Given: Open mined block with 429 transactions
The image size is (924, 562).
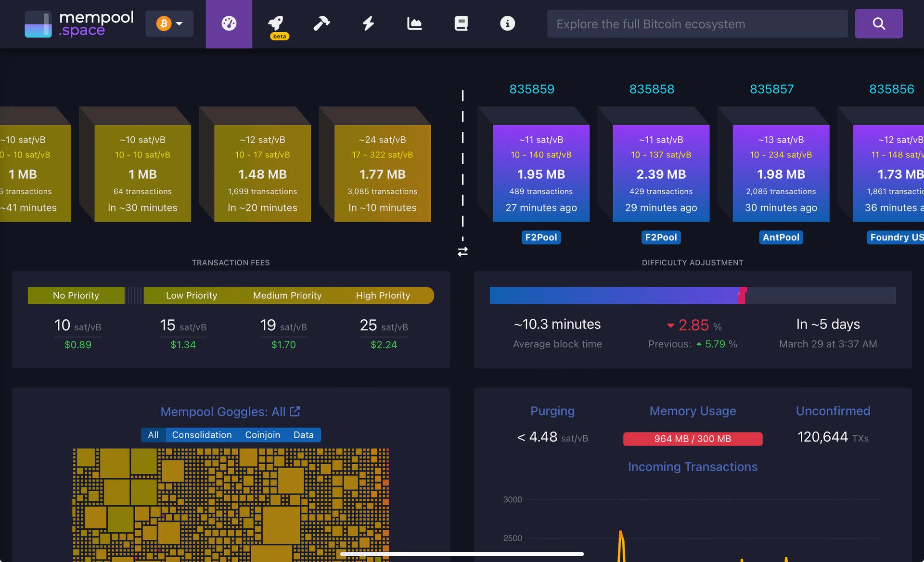Looking at the screenshot, I should click(x=661, y=173).
